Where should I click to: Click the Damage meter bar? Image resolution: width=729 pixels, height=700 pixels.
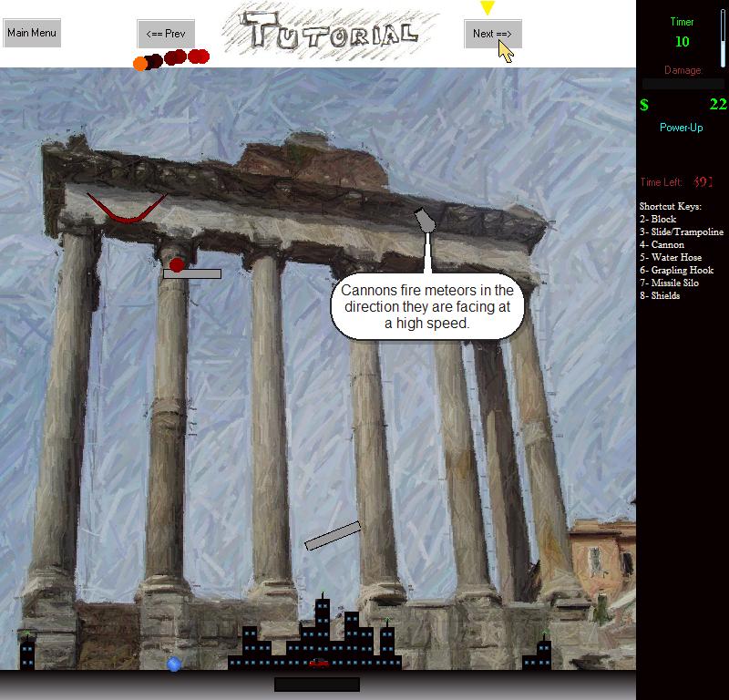683,84
